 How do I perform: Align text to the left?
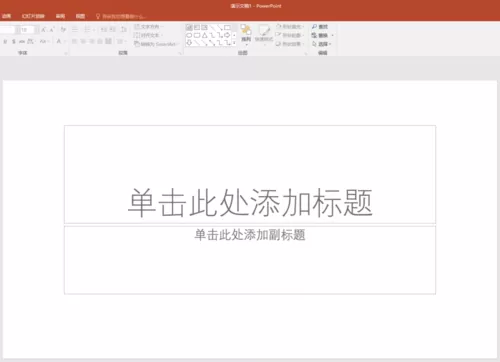tap(74, 41)
